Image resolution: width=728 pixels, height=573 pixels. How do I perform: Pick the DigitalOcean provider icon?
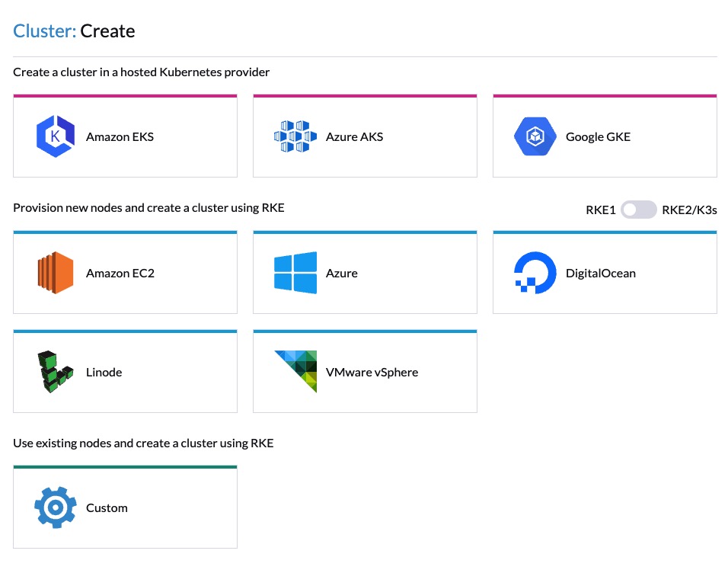click(x=535, y=272)
